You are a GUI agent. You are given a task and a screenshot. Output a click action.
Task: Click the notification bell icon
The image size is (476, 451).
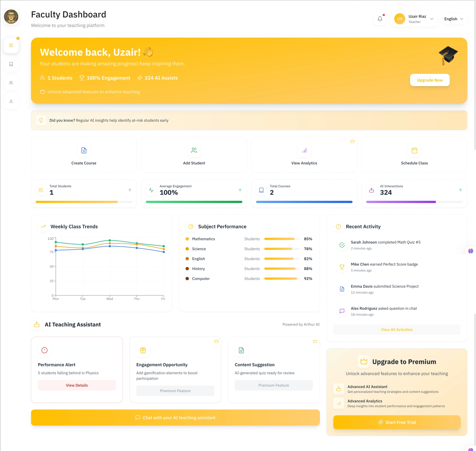[x=380, y=19]
